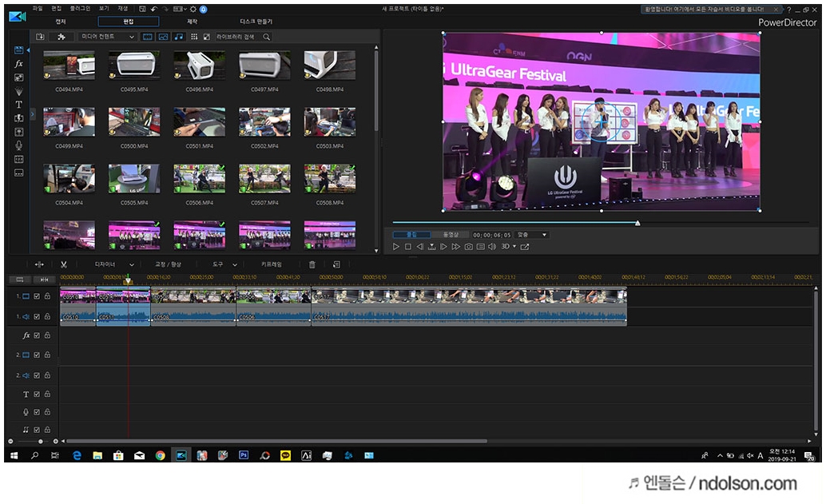This screenshot has width=826, height=504.
Task: Toggle music track enable checkbox
Action: [x=37, y=430]
